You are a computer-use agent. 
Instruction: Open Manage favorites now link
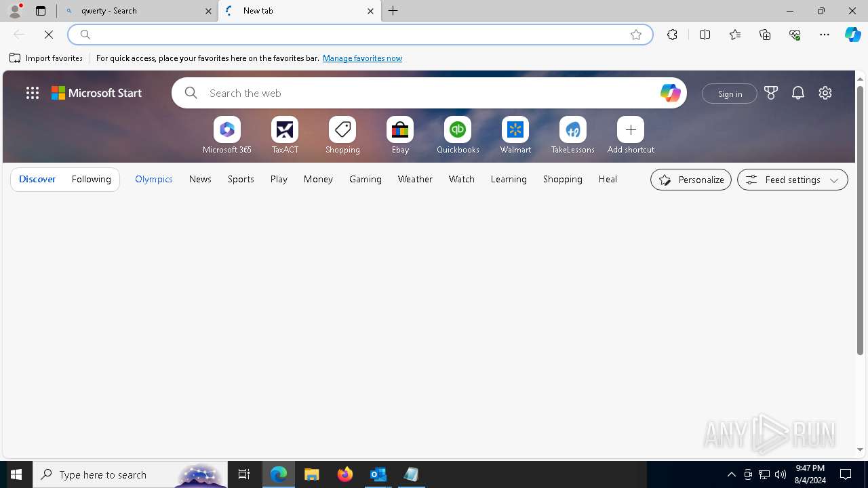pos(362,58)
